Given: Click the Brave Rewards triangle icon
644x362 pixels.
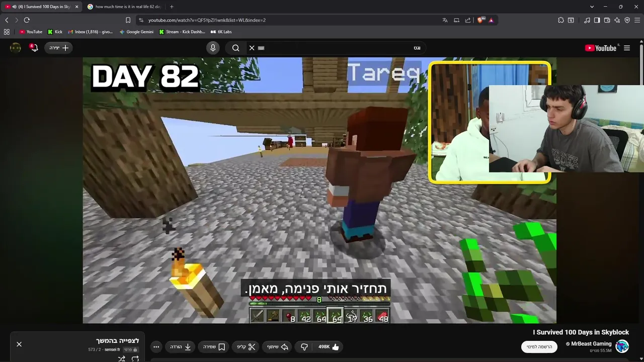Looking at the screenshot, I should [491, 20].
